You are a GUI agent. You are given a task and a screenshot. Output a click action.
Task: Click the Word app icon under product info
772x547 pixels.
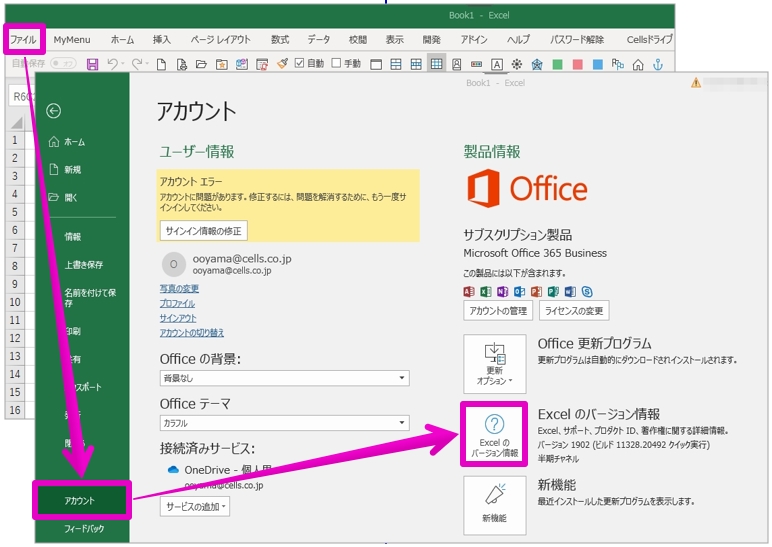570,291
